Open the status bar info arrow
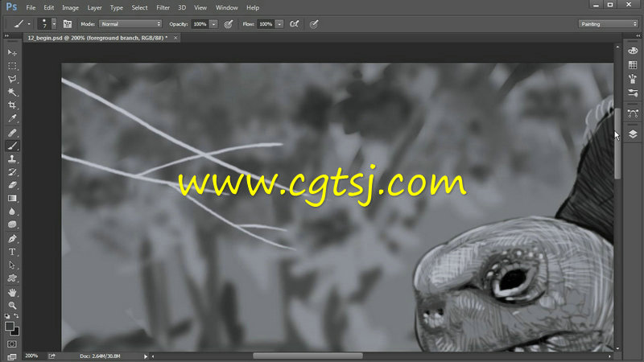Image resolution: width=644 pixels, height=362 pixels. (x=146, y=356)
